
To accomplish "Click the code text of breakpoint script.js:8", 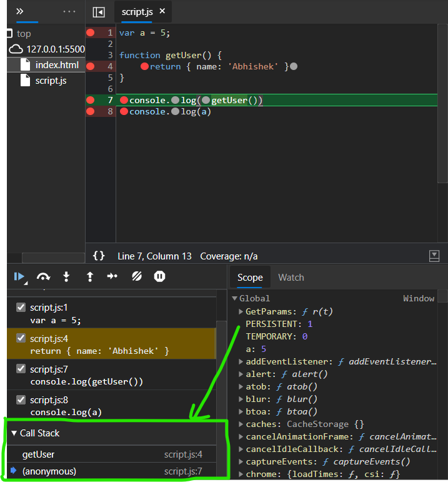I will coord(66,412).
